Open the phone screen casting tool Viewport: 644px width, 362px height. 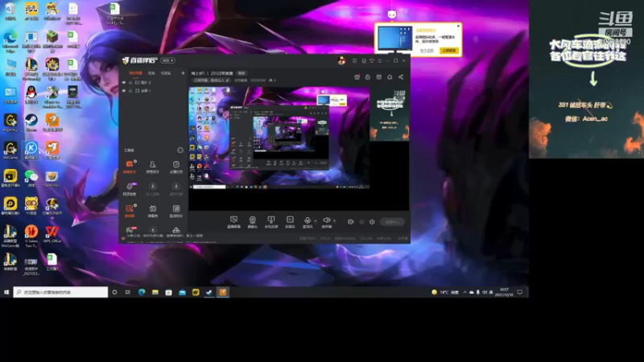(271, 222)
